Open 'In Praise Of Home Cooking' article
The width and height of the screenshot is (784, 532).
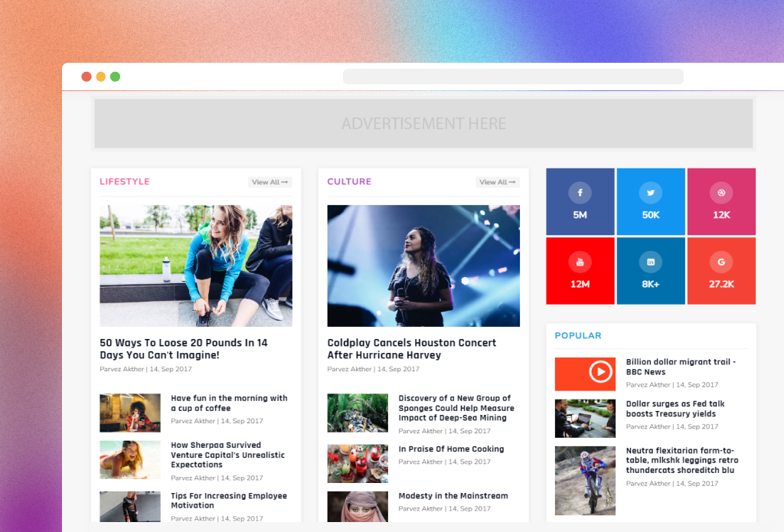coord(451,449)
